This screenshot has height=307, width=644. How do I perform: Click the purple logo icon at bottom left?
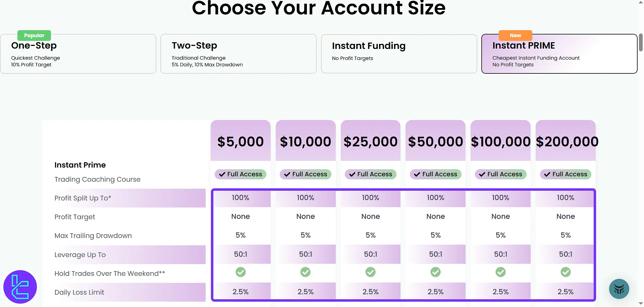[x=20, y=287]
